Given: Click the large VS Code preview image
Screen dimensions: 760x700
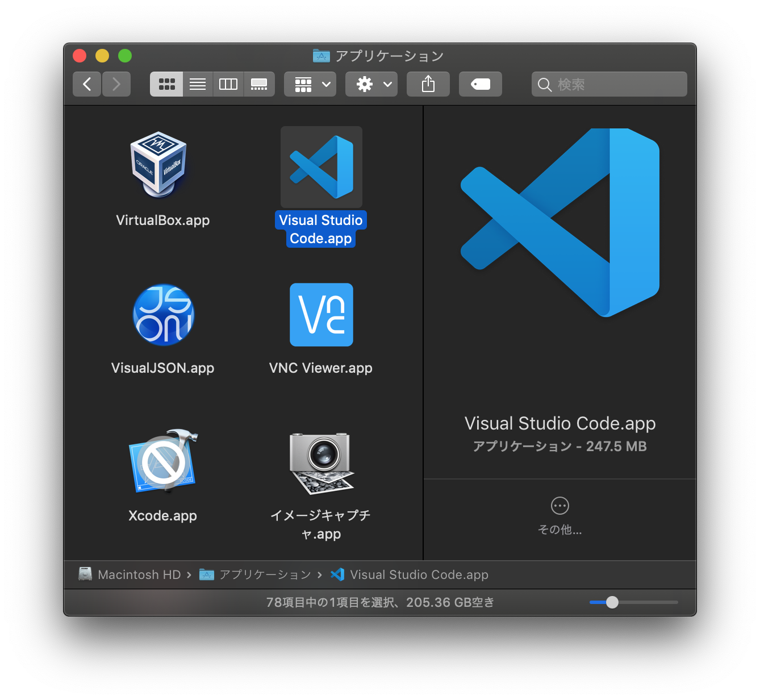Looking at the screenshot, I should click(x=560, y=222).
